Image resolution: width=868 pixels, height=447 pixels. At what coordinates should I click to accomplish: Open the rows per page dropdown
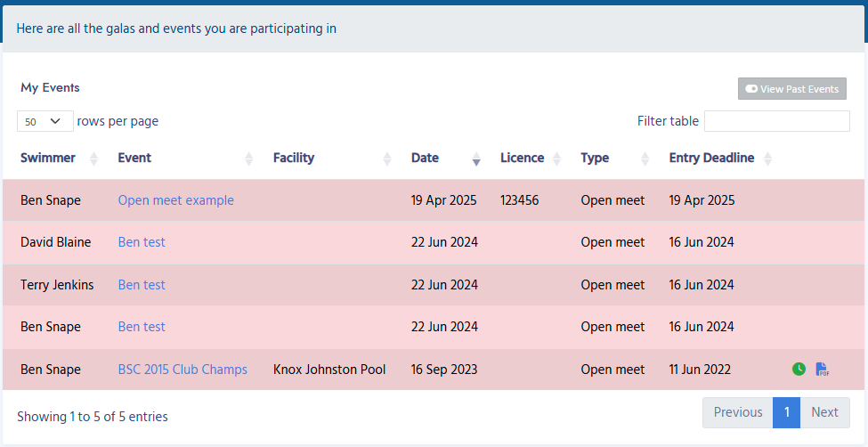pos(45,121)
